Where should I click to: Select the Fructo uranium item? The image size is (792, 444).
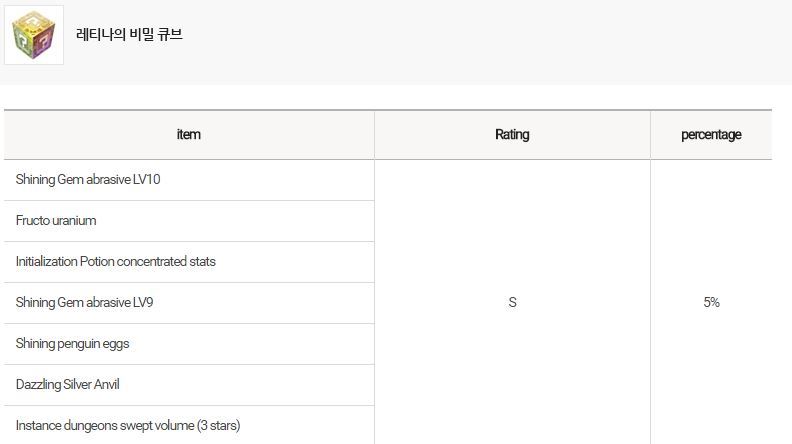[56, 221]
